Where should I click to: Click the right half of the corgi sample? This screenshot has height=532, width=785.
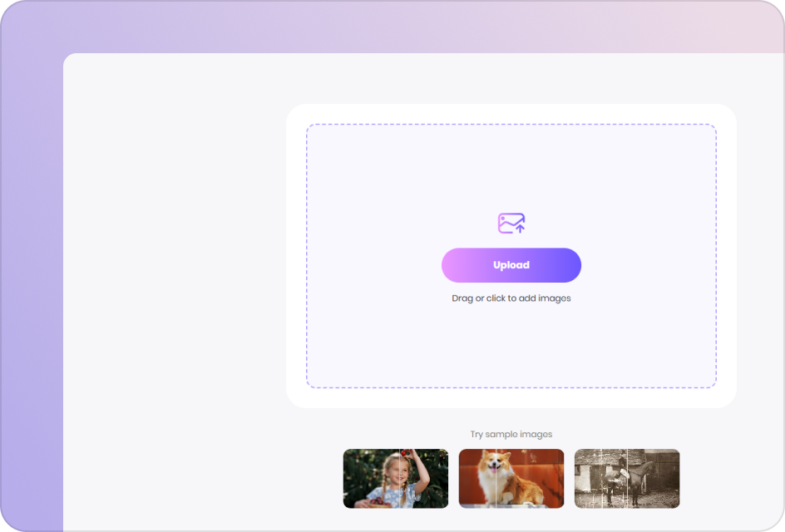[x=536, y=479]
